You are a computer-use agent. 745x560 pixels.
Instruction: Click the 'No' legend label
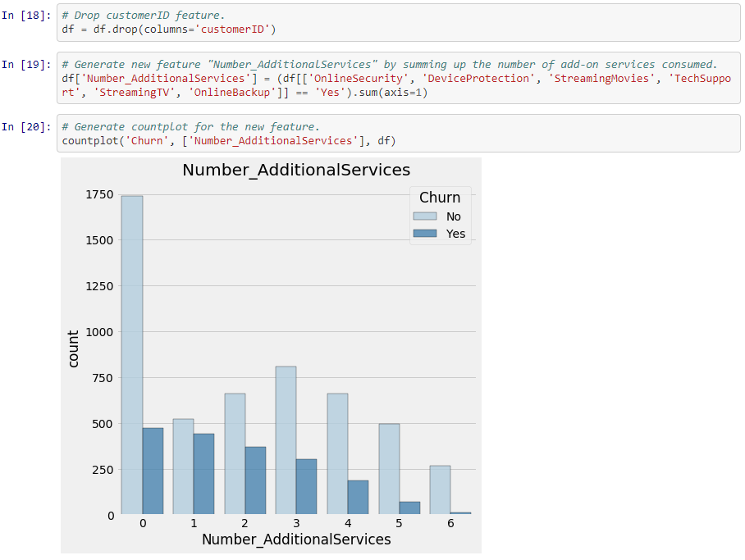(x=454, y=216)
